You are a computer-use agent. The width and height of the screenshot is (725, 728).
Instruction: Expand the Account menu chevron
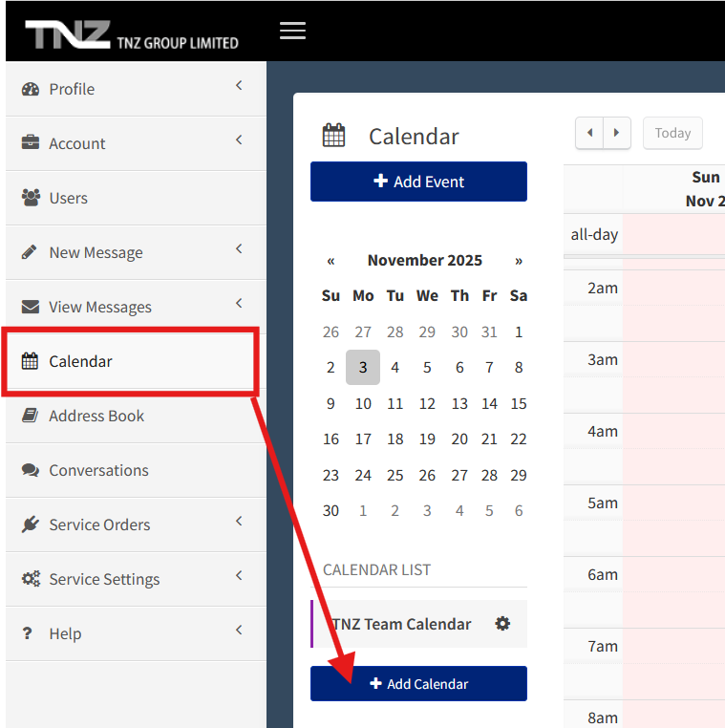pyautogui.click(x=239, y=139)
